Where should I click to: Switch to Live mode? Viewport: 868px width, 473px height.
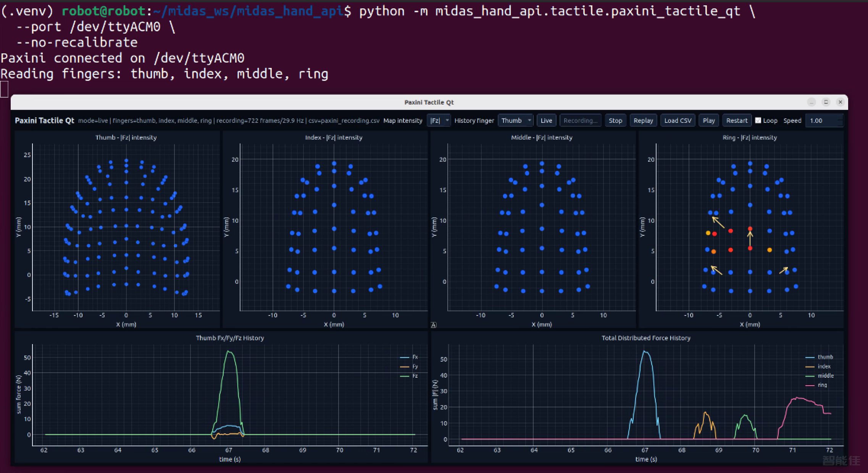click(546, 121)
